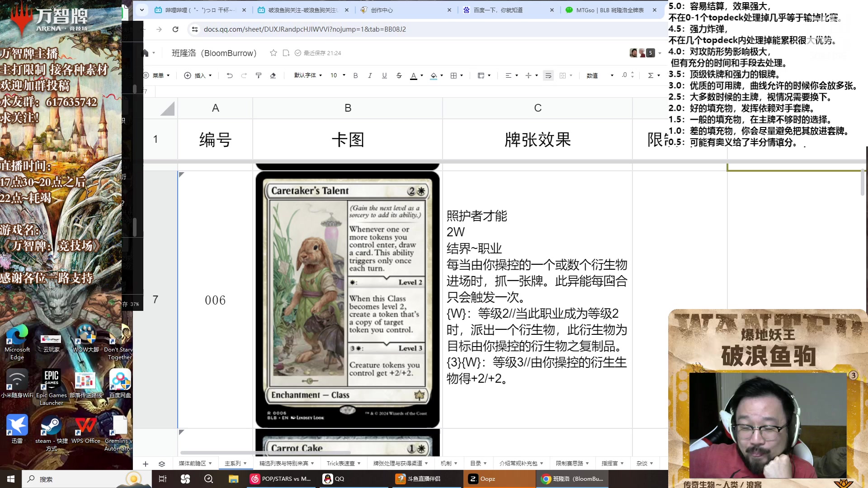Open the cell borders menu
This screenshot has width=868, height=488.
point(457,75)
